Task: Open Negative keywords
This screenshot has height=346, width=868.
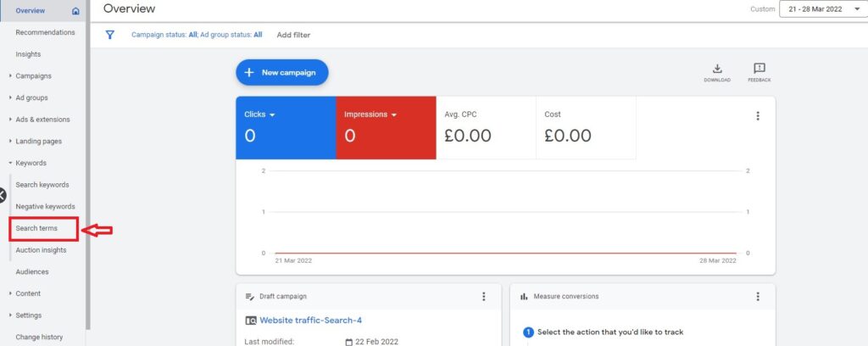Action: pos(46,206)
